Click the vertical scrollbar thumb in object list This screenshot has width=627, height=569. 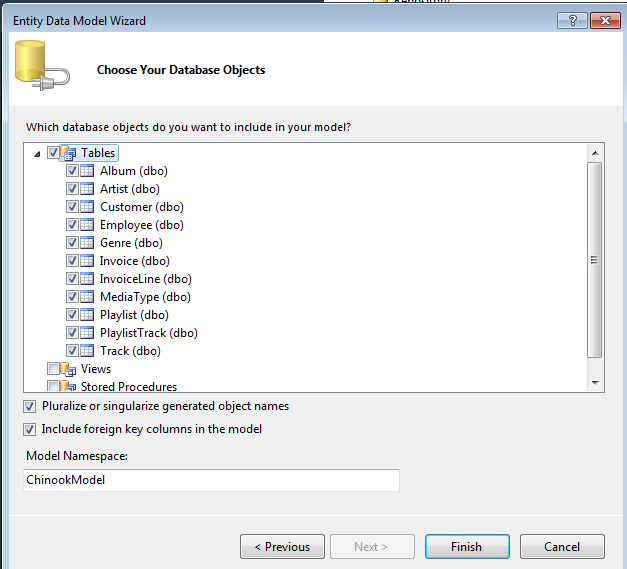[x=595, y=260]
